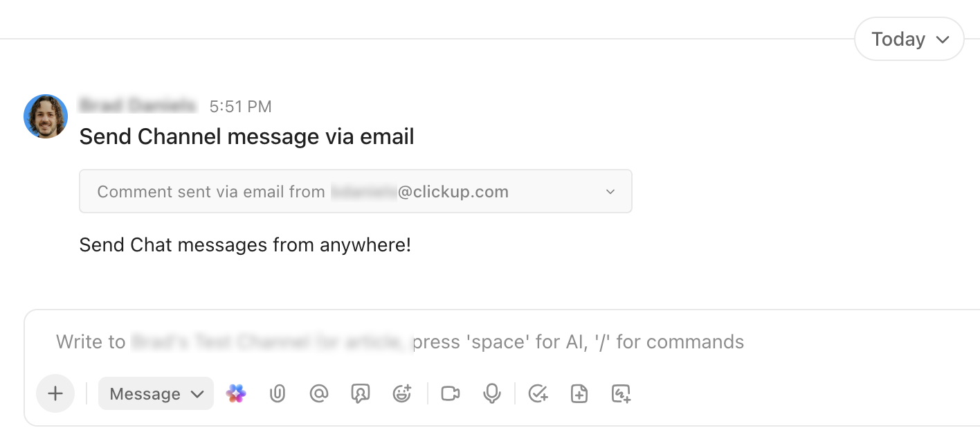Open the ClickUp AI assistant
The image size is (980, 446).
click(x=236, y=393)
